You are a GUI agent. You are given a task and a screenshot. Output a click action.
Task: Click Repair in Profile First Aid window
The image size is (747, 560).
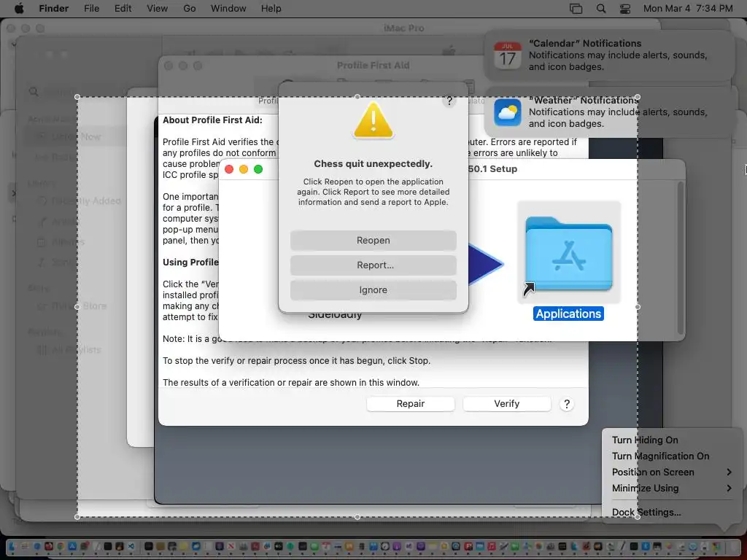(410, 404)
